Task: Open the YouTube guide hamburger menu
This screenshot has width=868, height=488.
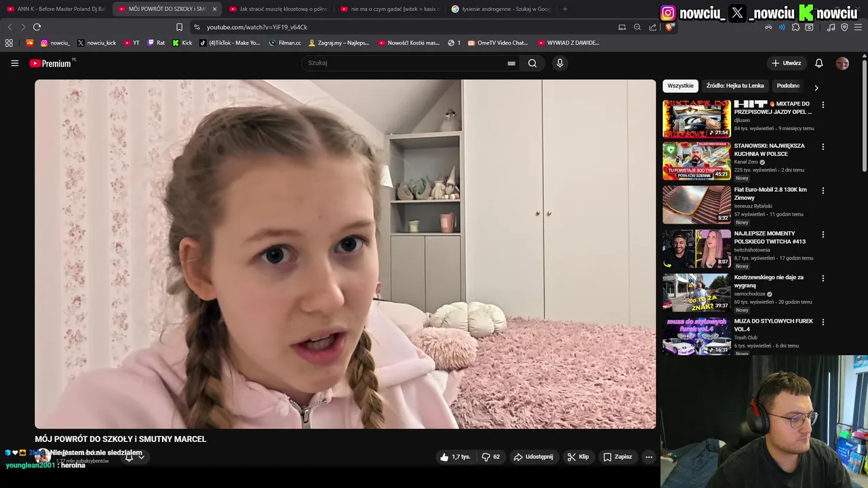Action: point(15,63)
